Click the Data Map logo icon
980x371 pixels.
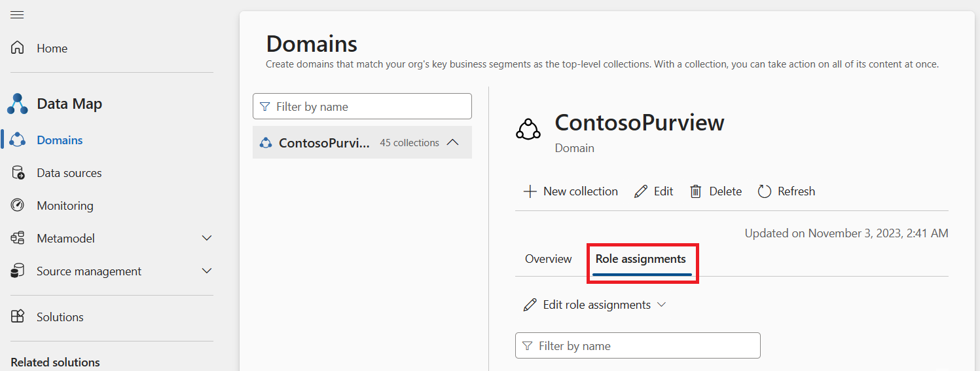point(18,104)
